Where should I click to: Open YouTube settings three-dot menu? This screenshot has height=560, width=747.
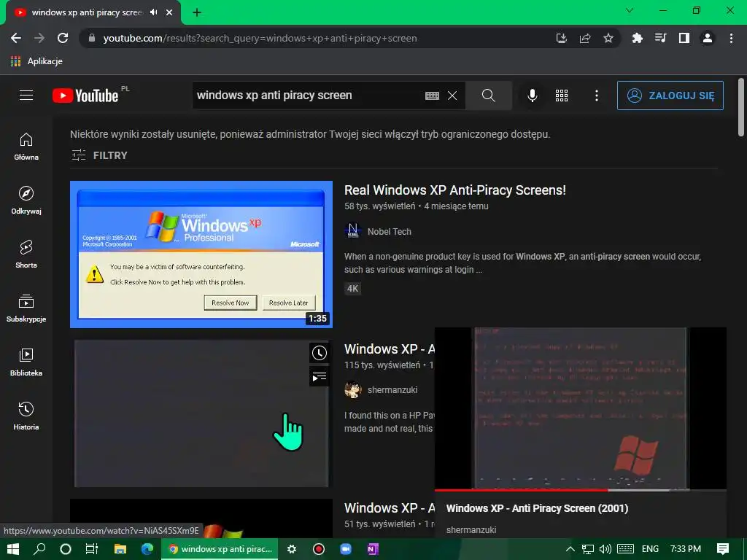coord(597,96)
